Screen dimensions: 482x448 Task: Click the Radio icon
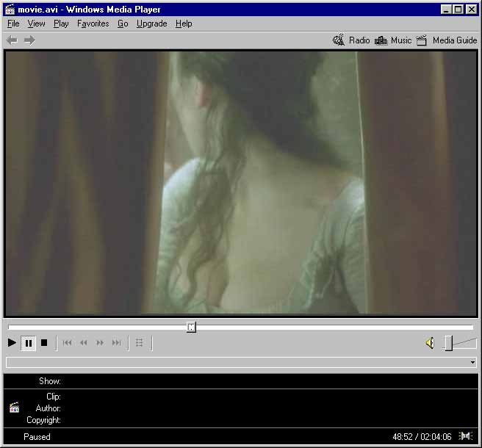pos(339,40)
